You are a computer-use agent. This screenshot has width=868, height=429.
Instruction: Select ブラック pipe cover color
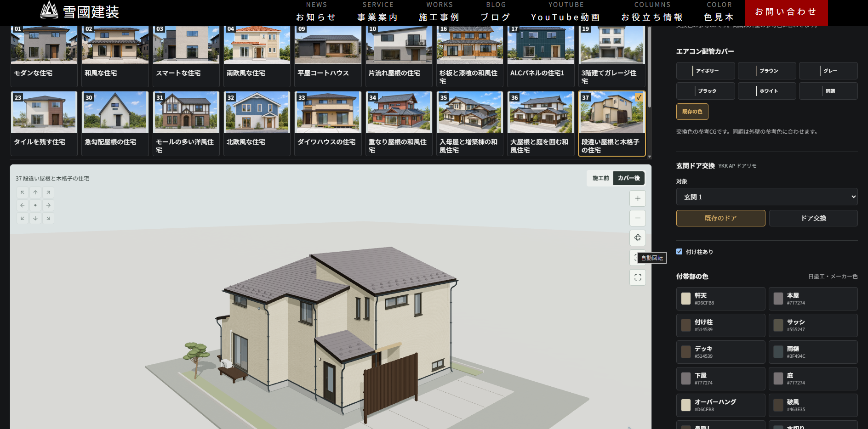pos(705,91)
